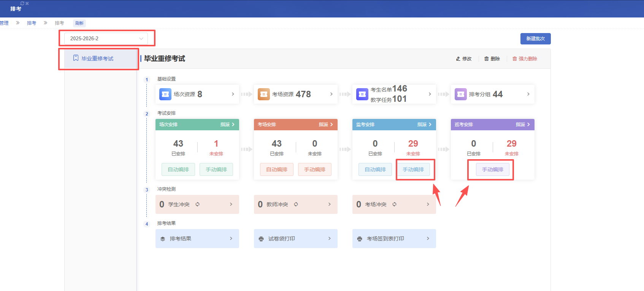This screenshot has height=291, width=644.
Task: Click the purple 排考分组 icon
Action: (x=461, y=94)
